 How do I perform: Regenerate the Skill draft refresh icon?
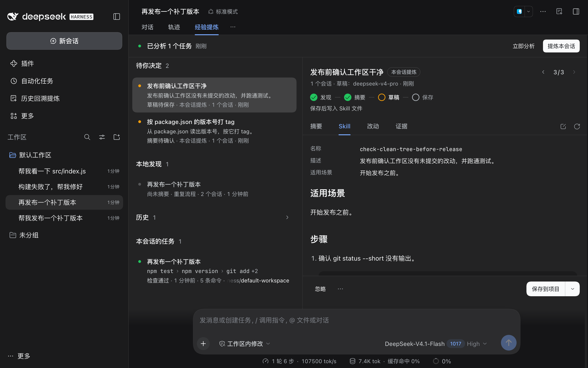tap(577, 126)
